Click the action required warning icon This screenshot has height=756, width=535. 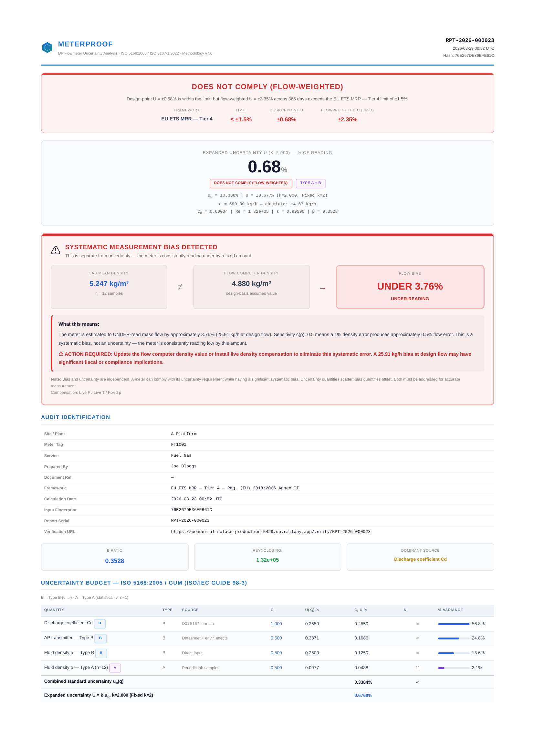coord(61,354)
